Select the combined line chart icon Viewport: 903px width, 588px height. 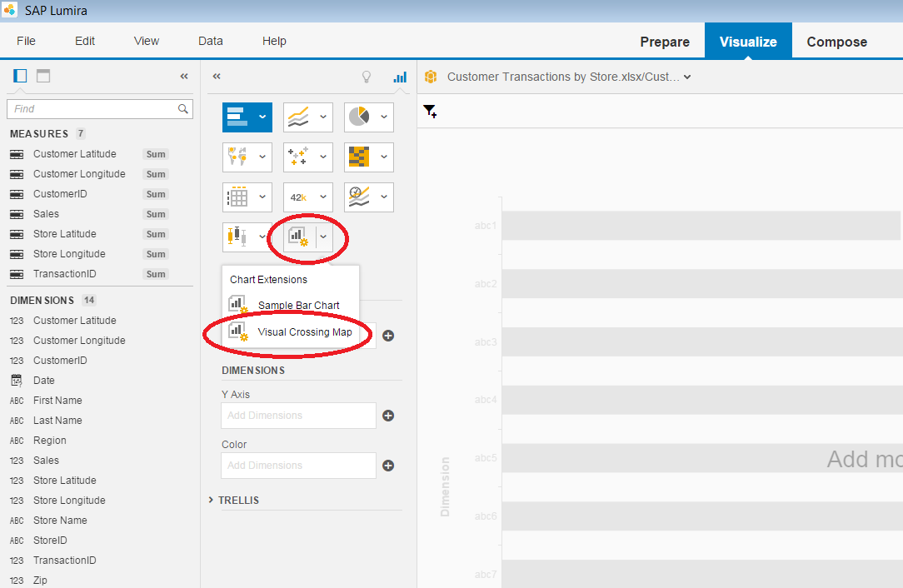(x=359, y=197)
